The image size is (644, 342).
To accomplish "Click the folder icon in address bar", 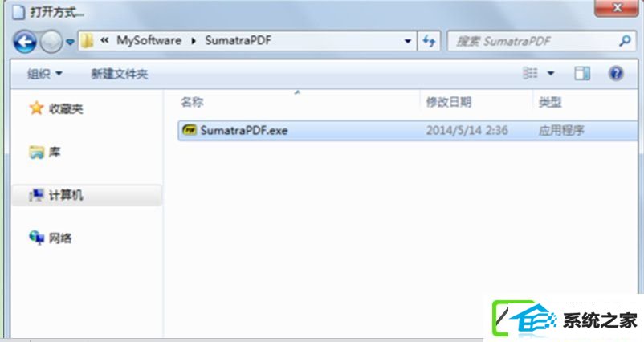I will 87,41.
